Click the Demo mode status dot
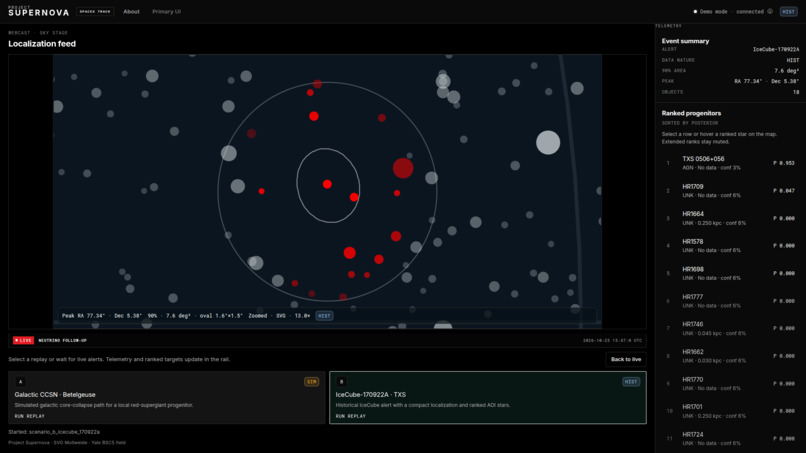806x453 pixels. [x=695, y=11]
